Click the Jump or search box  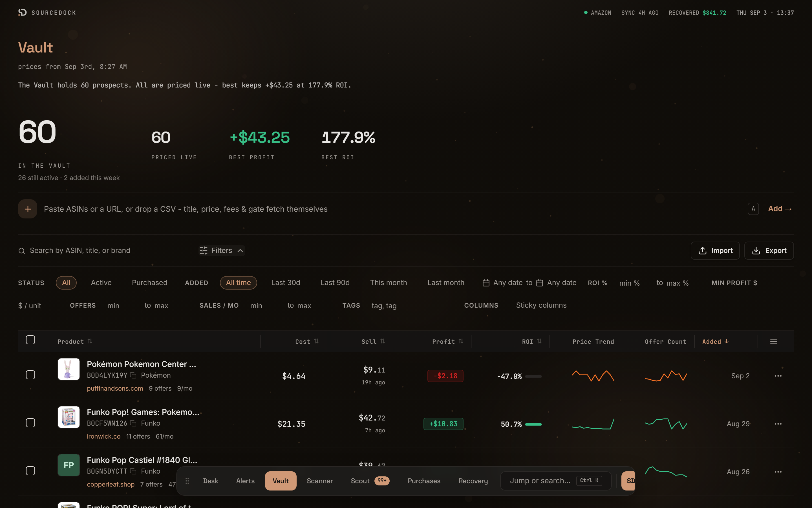click(556, 481)
